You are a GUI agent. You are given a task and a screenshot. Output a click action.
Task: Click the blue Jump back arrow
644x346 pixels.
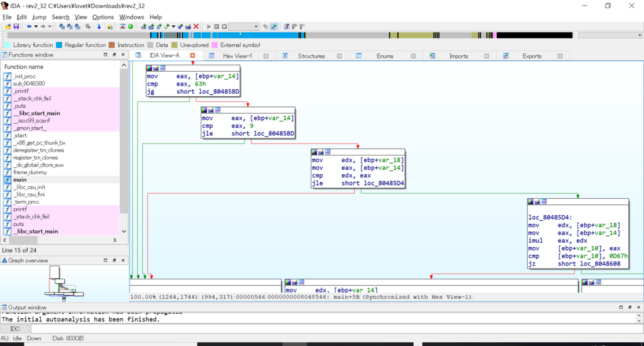point(29,26)
